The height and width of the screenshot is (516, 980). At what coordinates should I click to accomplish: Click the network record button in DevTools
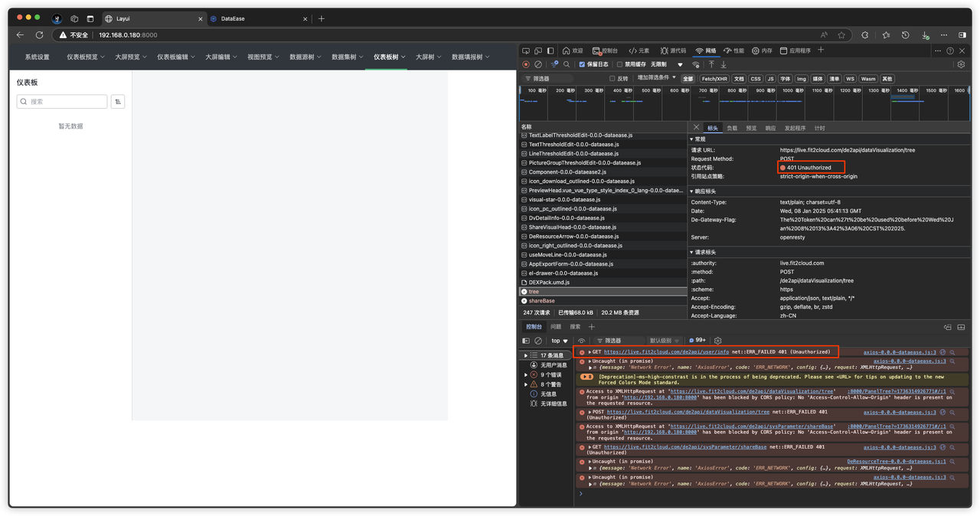click(x=525, y=64)
